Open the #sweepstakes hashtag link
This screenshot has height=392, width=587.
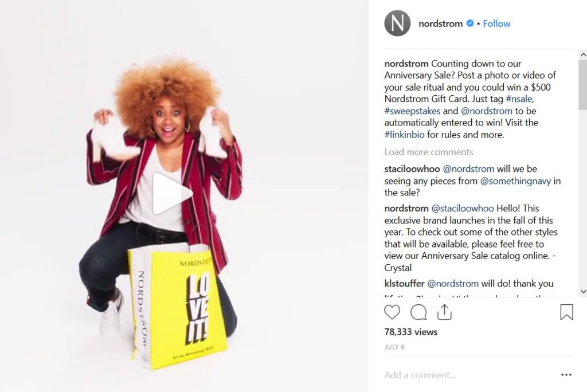tap(412, 111)
